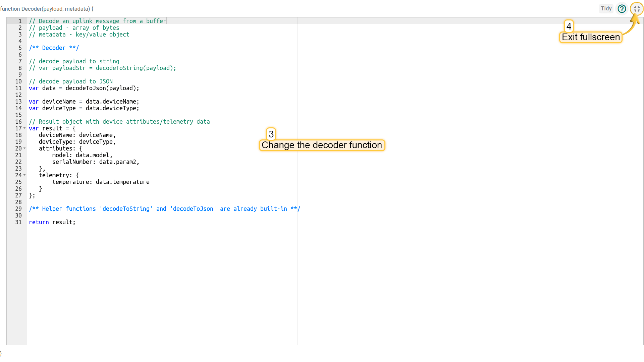The image size is (644, 362).
Task: Click gutter line number 13
Action: coord(18,102)
